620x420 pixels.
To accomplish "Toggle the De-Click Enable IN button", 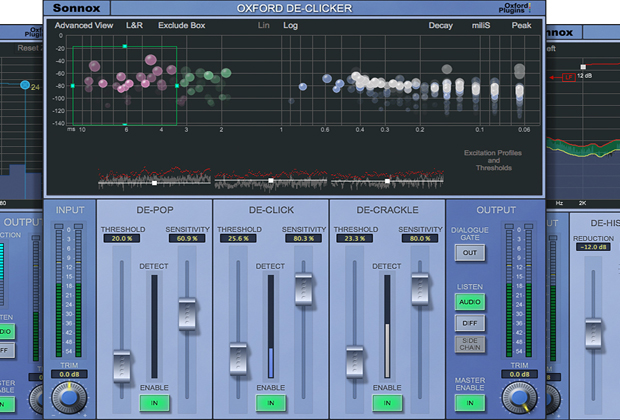I will [x=270, y=402].
